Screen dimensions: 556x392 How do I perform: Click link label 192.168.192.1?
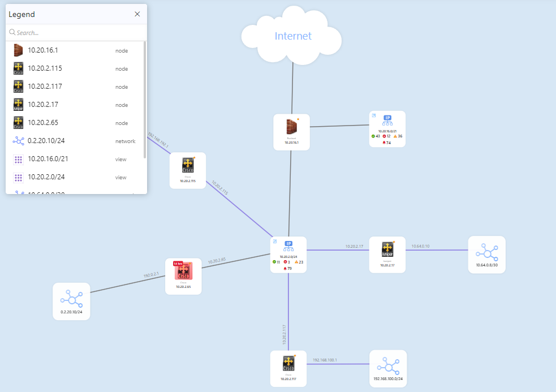tap(158, 140)
